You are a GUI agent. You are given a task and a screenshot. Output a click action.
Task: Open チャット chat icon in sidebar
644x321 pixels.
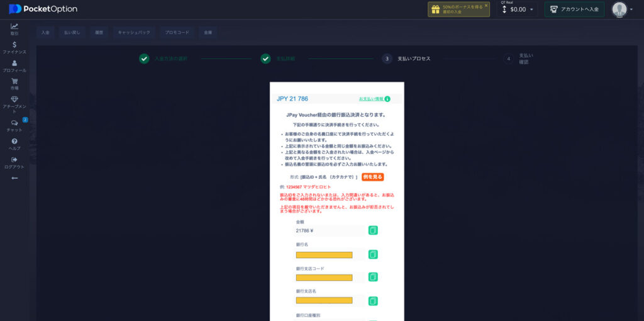tap(14, 123)
